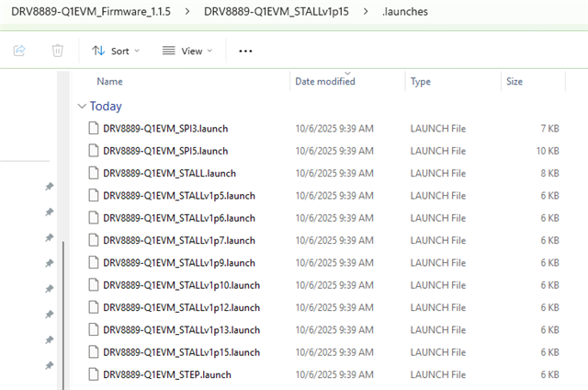Click file icon of DRV8889-Q1EVM_SPI3.launch
588x390 pixels.
click(x=94, y=129)
